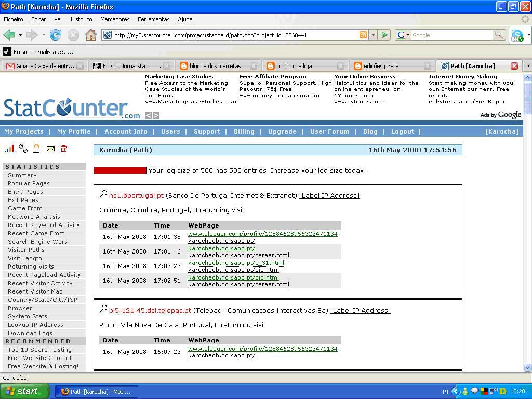532x399 pixels.
Task: Go to My Projects in the navigation bar
Action: [x=24, y=131]
